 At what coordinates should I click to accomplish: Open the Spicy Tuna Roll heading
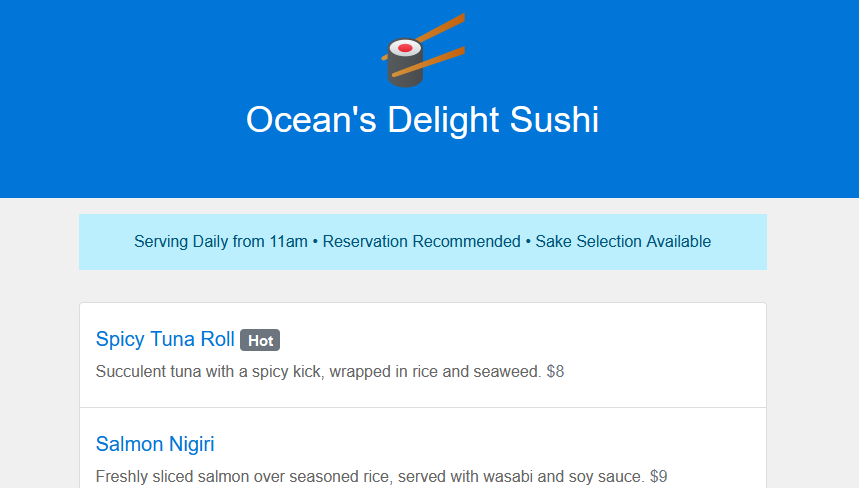[x=165, y=339]
